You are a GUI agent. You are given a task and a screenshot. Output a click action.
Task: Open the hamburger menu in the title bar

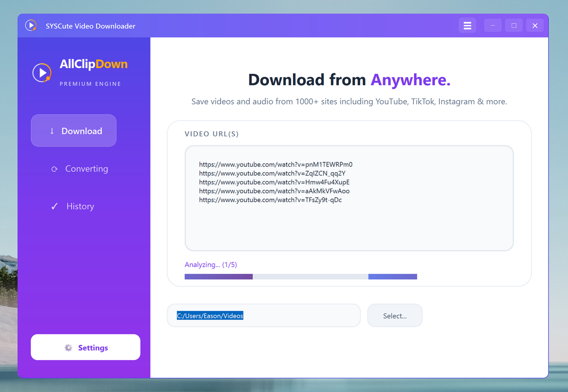click(467, 25)
